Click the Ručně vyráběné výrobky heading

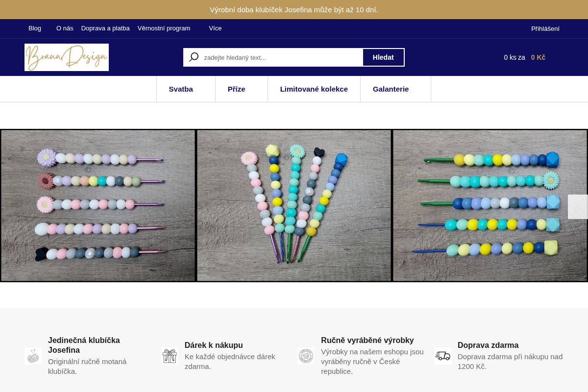367,341
